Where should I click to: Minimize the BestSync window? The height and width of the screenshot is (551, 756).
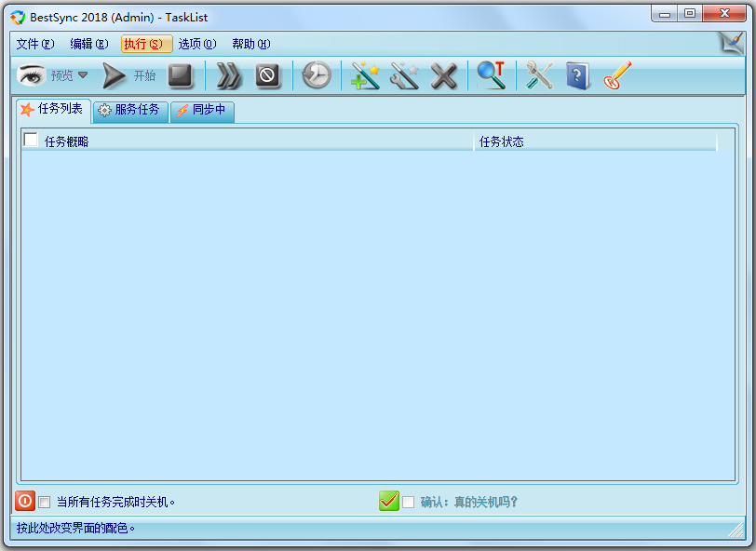click(665, 14)
